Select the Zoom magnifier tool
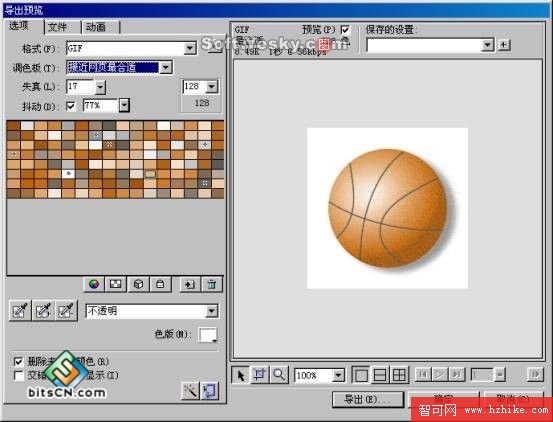 pyautogui.click(x=279, y=375)
